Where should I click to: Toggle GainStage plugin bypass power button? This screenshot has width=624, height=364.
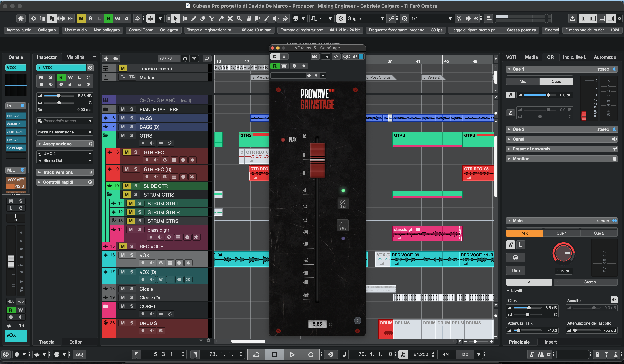point(275,56)
